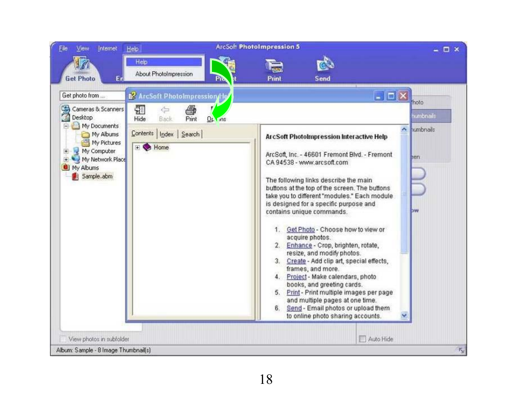Open the Get photo from dropdown
Image resolution: width=532 pixels, height=411 pixels.
93,95
